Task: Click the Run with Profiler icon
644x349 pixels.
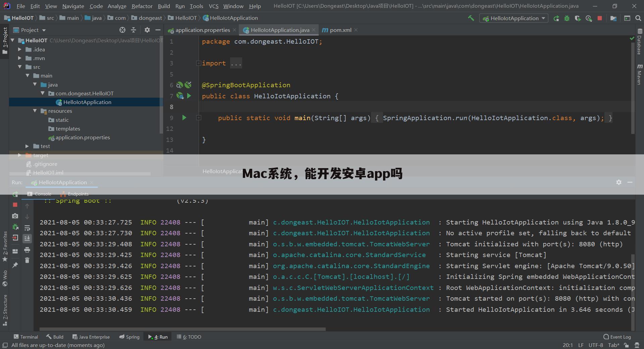Action: (589, 18)
